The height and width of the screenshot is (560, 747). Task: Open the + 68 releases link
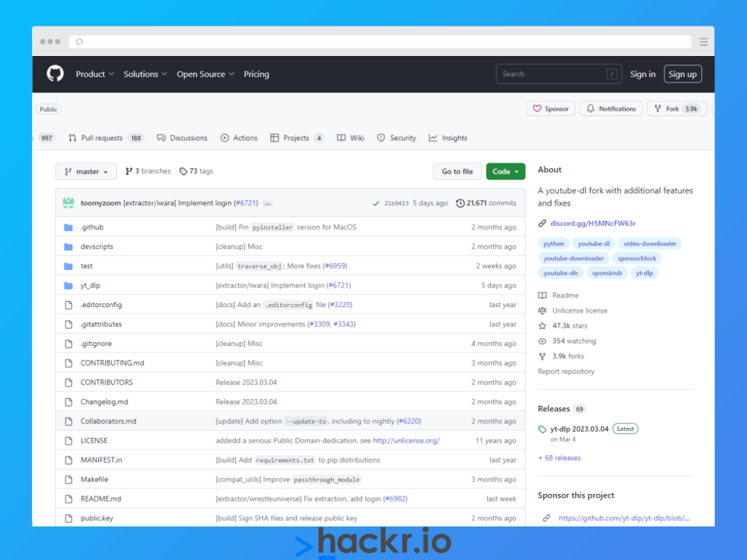pos(559,458)
